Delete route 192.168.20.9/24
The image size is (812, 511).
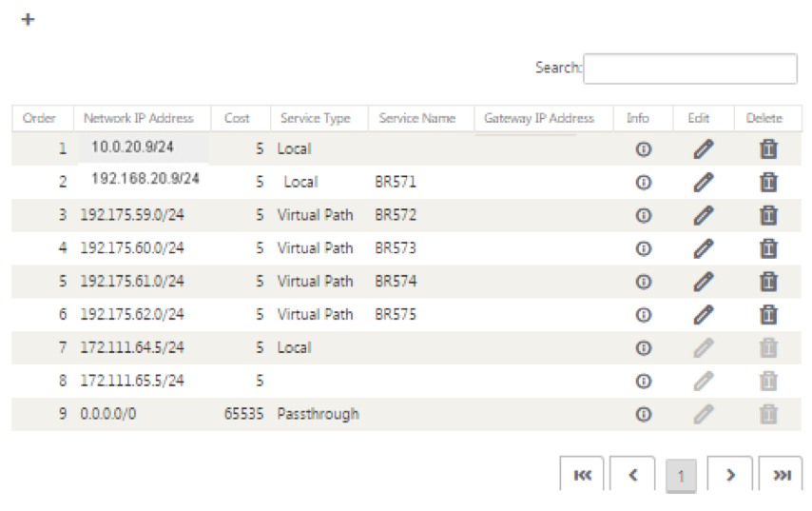click(768, 183)
